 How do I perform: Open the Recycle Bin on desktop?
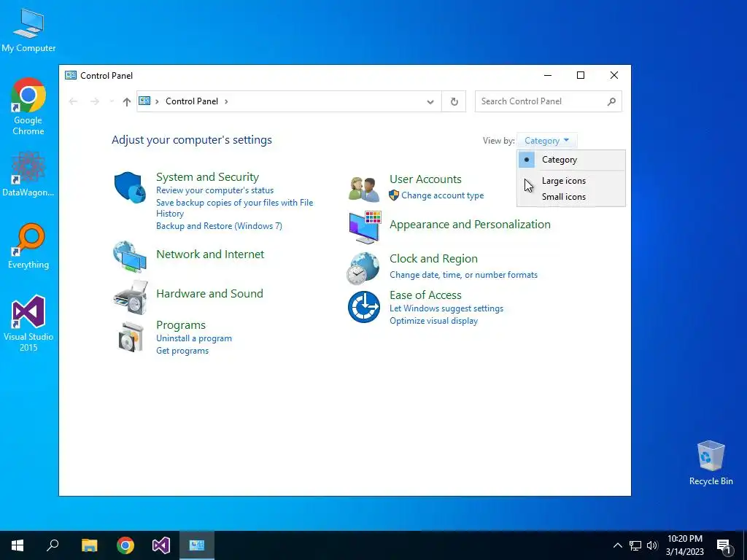711,463
